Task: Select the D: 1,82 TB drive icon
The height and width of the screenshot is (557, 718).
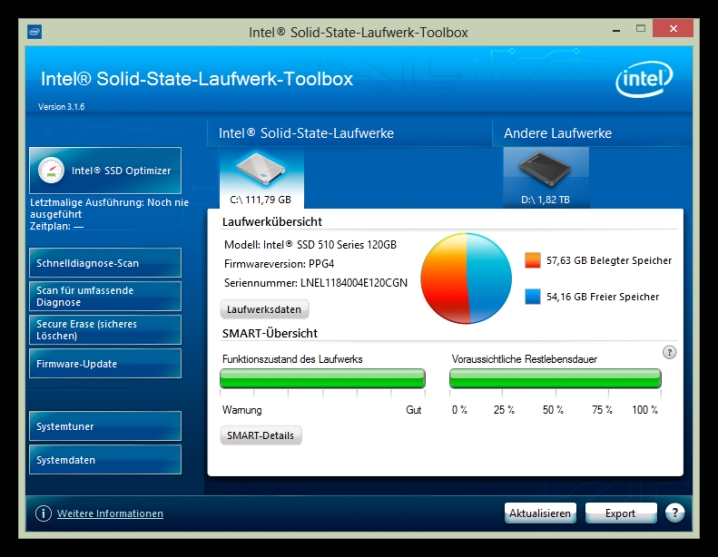Action: tap(545, 170)
